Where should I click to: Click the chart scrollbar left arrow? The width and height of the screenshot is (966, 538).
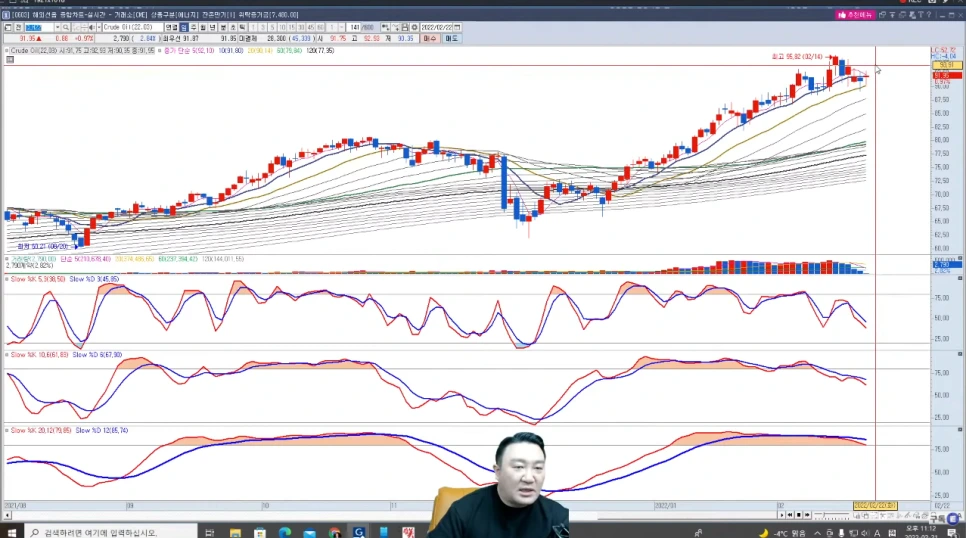pyautogui.click(x=7, y=515)
